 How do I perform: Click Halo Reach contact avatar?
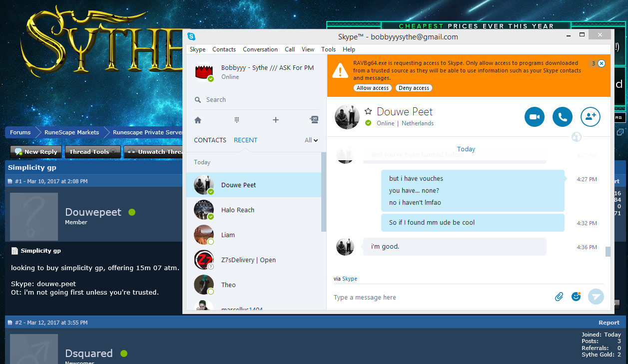pyautogui.click(x=204, y=210)
